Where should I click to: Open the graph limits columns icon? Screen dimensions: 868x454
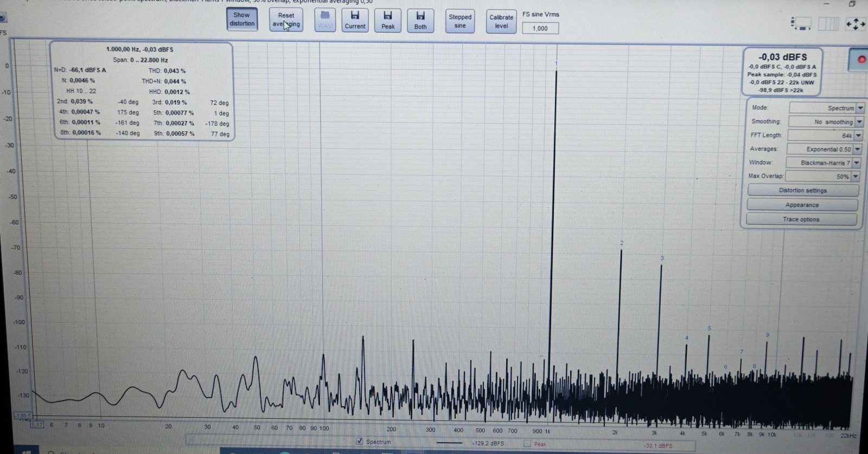click(x=828, y=24)
